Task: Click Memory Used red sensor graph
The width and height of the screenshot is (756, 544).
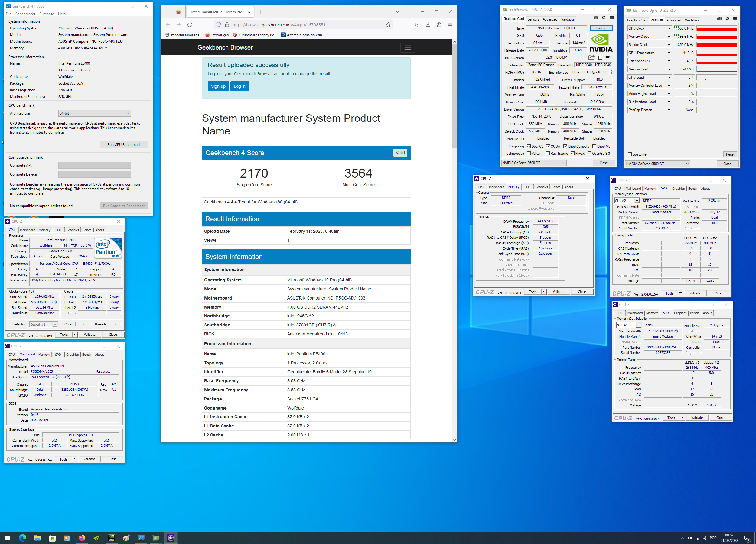Action: (x=716, y=69)
